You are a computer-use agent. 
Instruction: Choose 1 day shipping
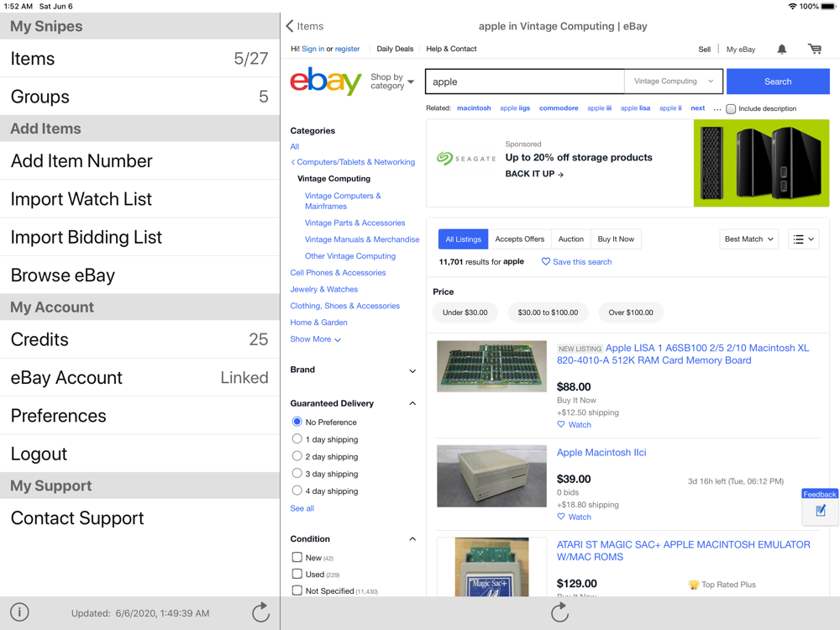pyautogui.click(x=297, y=438)
